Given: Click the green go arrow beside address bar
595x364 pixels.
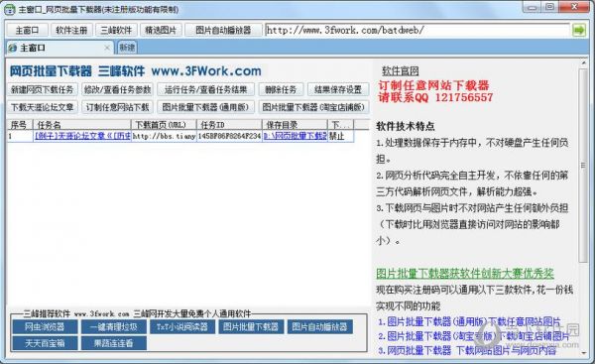Looking at the screenshot, I should [x=579, y=30].
